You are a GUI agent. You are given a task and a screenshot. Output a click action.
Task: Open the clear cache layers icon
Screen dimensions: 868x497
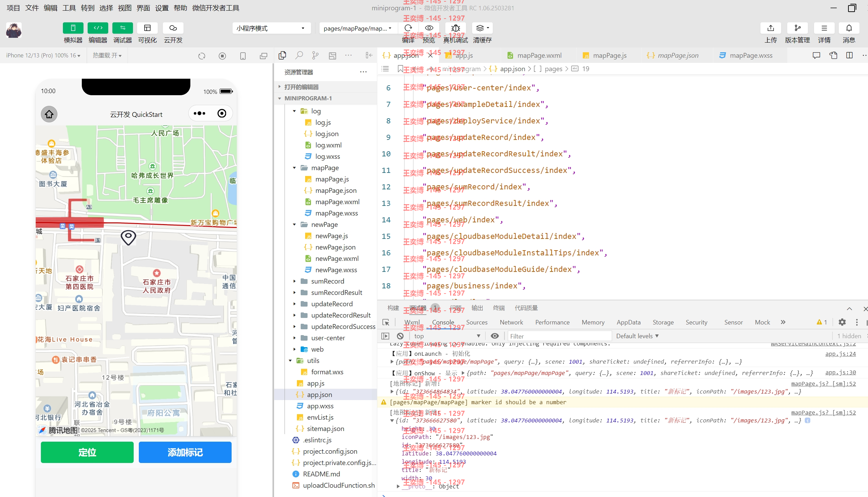click(x=482, y=28)
